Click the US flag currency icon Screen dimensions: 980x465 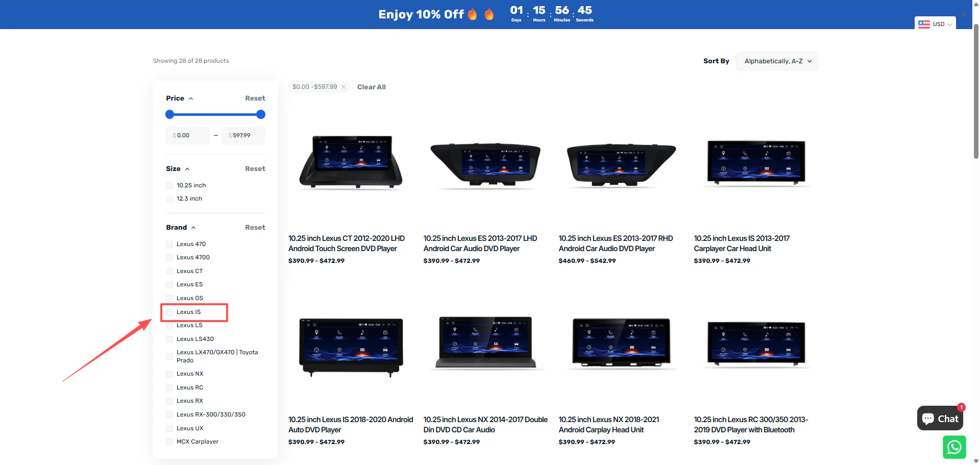(924, 24)
